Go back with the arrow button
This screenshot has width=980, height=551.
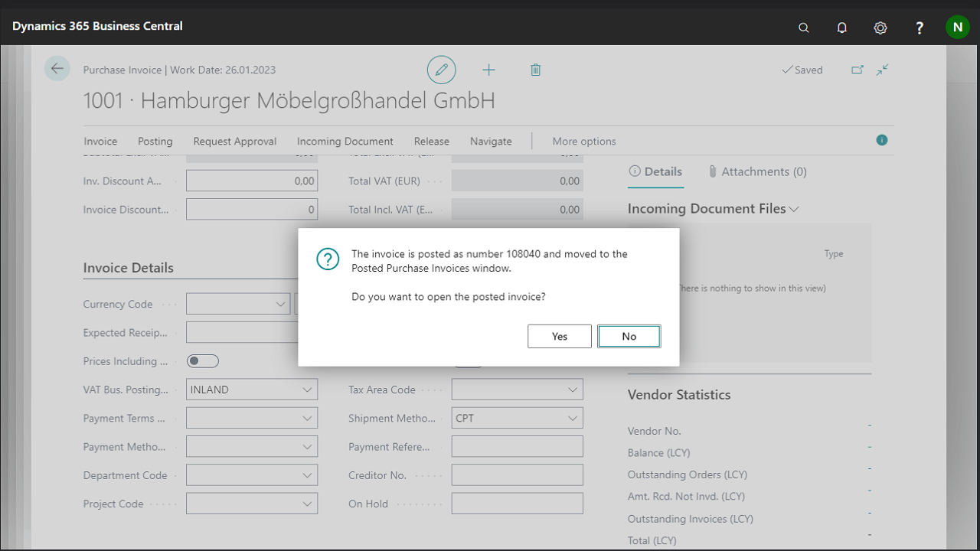(57, 69)
